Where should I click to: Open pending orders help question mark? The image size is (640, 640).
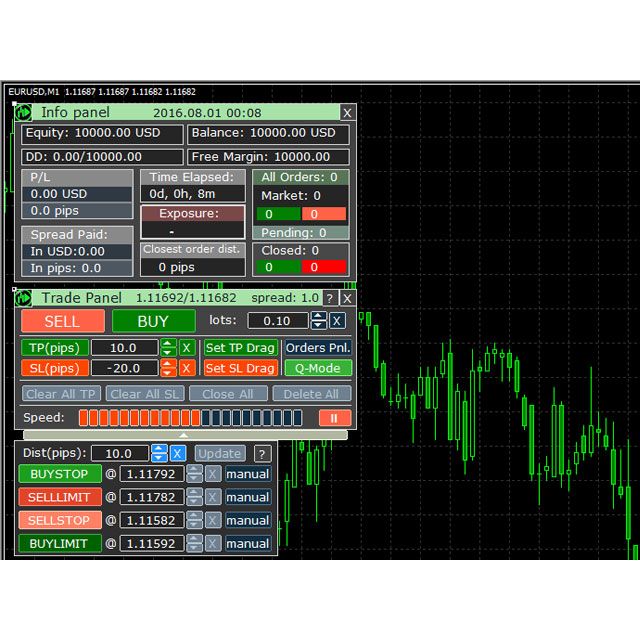[x=262, y=453]
